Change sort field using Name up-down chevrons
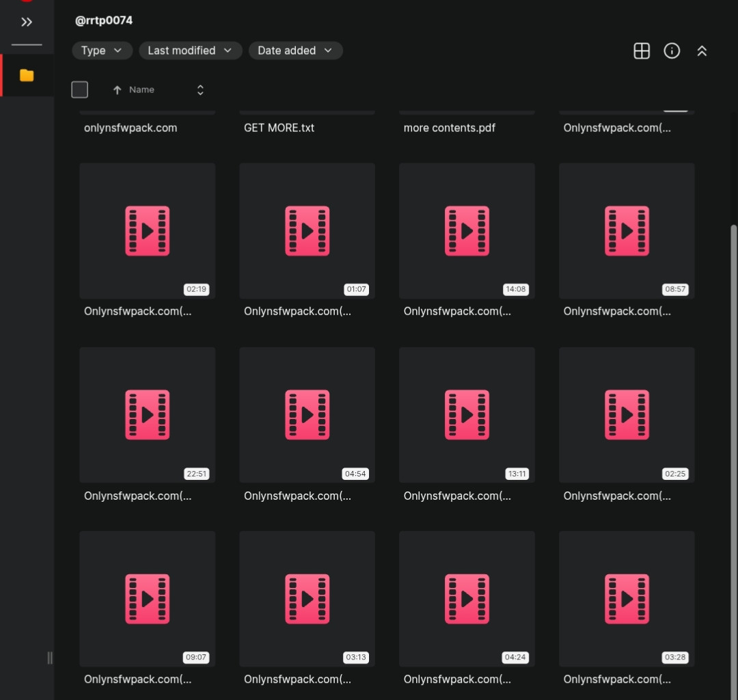Image resolution: width=738 pixels, height=700 pixels. (x=200, y=90)
